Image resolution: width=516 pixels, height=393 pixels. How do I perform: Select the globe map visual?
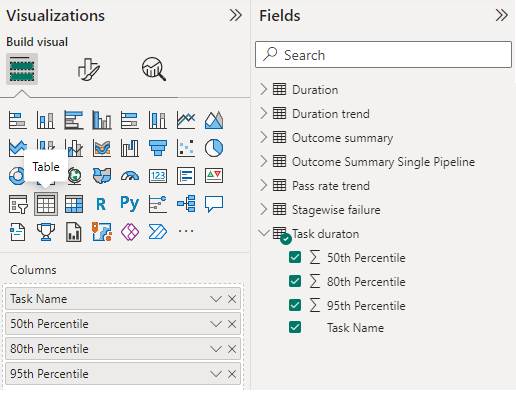pyautogui.click(x=75, y=176)
